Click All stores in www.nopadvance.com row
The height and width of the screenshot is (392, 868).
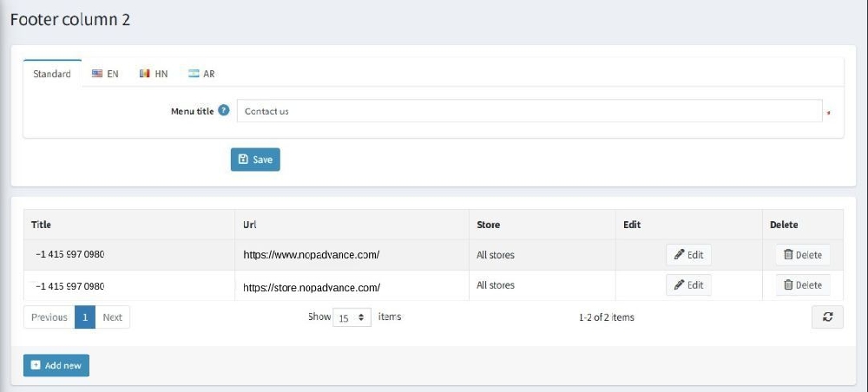(496, 255)
